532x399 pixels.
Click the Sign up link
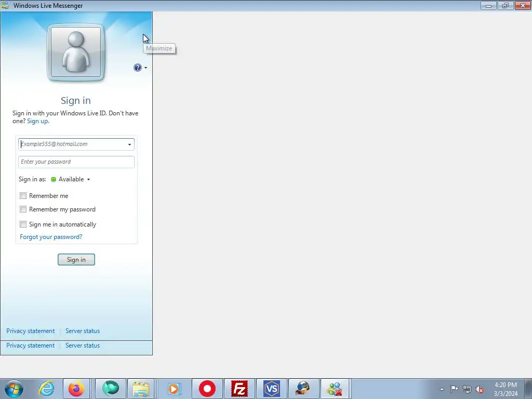coord(38,121)
